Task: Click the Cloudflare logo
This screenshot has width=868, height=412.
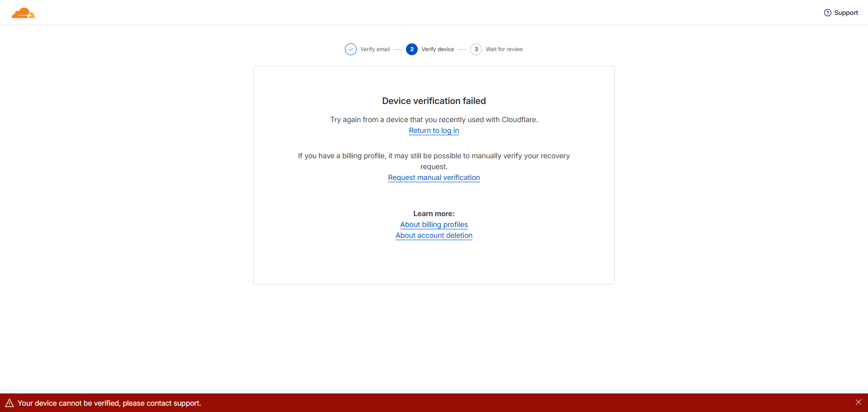Action: point(23,13)
